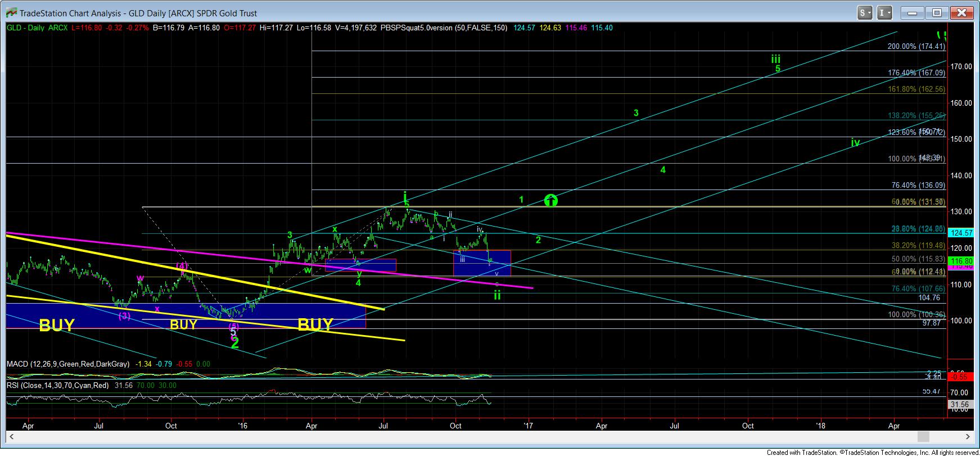Click the horizontal scrollbar thumb

(x=922, y=436)
